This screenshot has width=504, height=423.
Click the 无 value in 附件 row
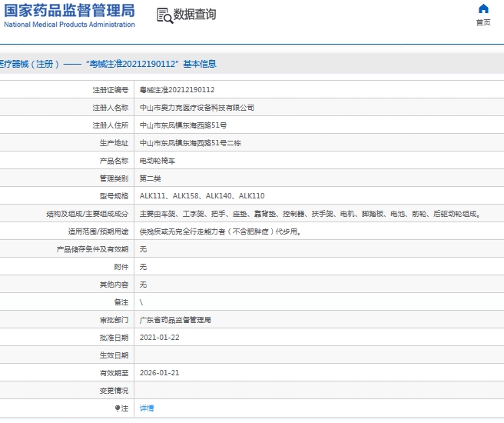143,267
